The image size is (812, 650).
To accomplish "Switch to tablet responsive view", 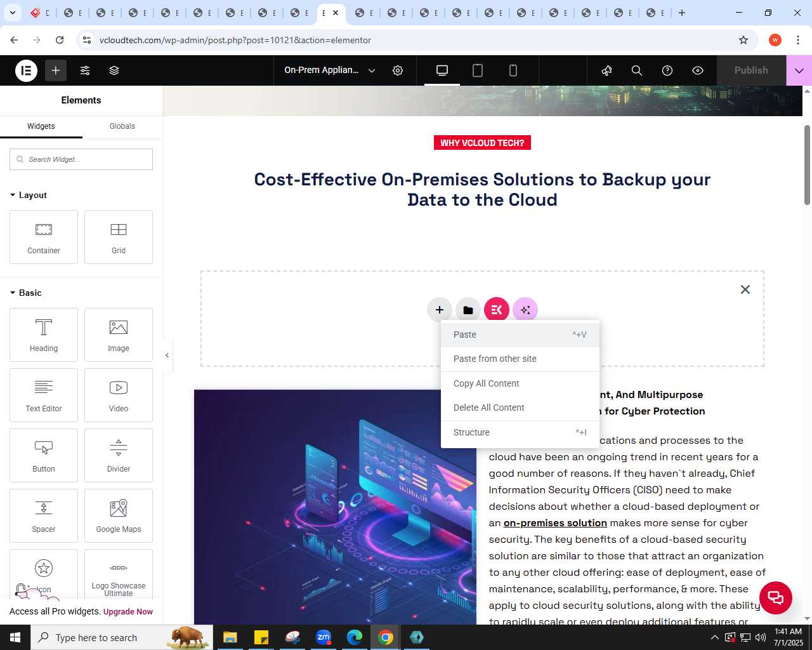I will point(478,70).
